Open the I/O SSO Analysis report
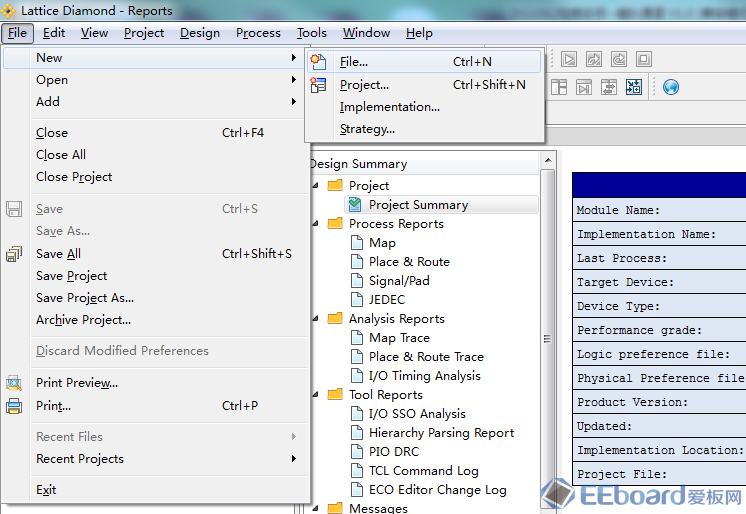Image resolution: width=746 pixels, height=514 pixels. click(x=417, y=414)
